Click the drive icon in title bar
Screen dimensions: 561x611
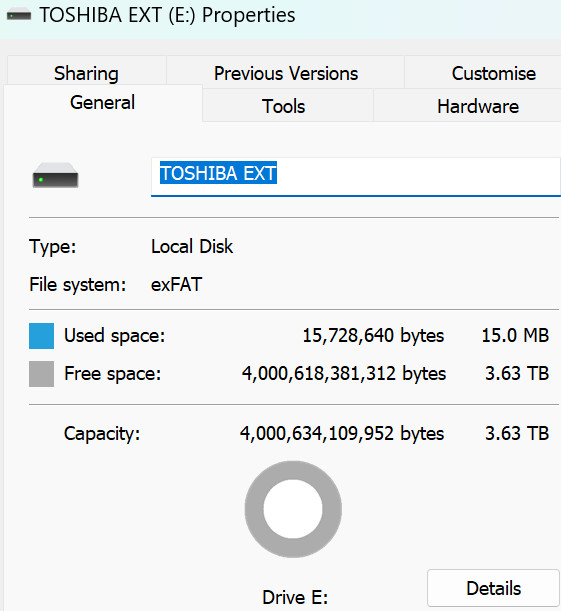[19, 16]
